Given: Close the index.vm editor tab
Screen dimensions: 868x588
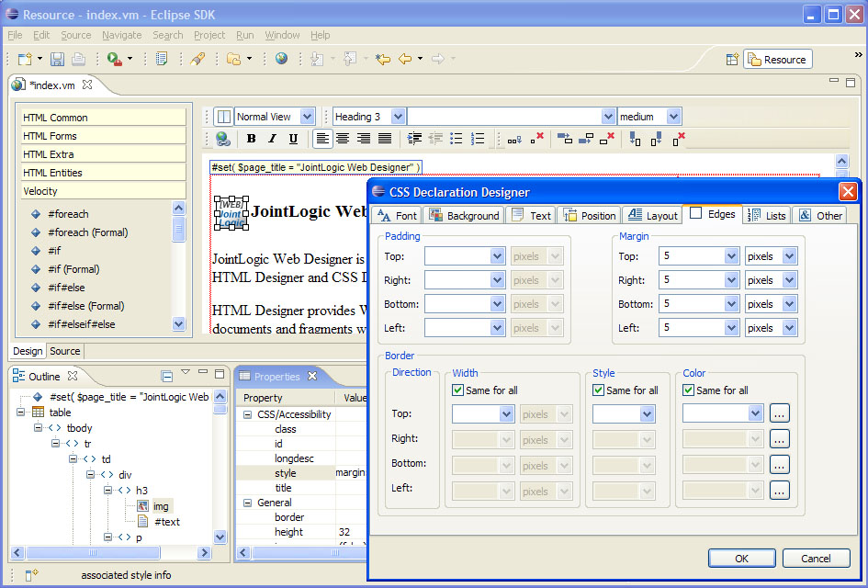Looking at the screenshot, I should tap(87, 85).
